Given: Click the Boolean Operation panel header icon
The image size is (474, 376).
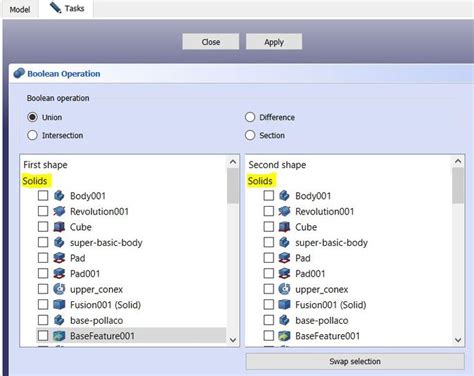Looking at the screenshot, I should (19, 73).
